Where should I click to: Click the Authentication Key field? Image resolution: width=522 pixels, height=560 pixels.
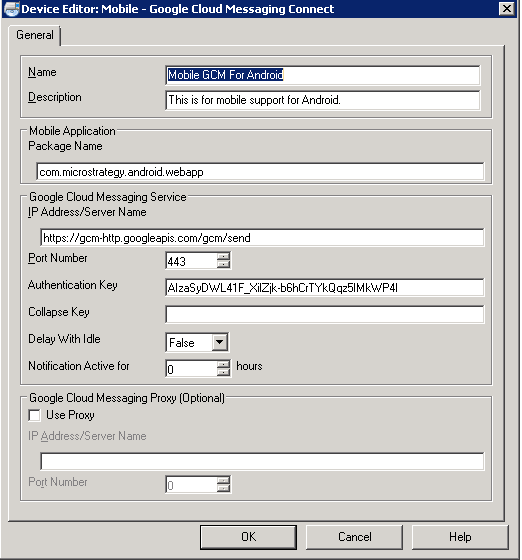click(x=325, y=288)
